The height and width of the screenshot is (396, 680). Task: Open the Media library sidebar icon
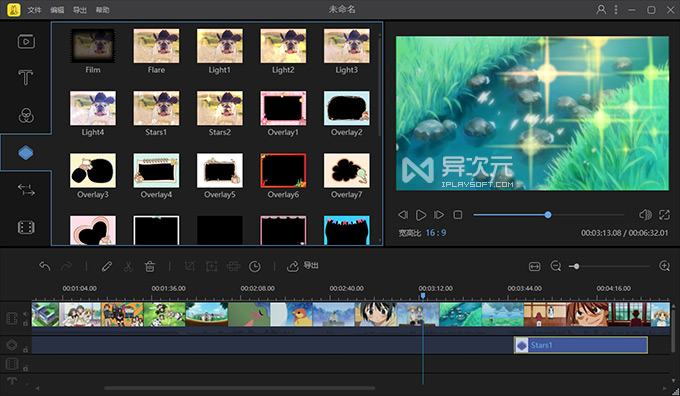coord(26,42)
